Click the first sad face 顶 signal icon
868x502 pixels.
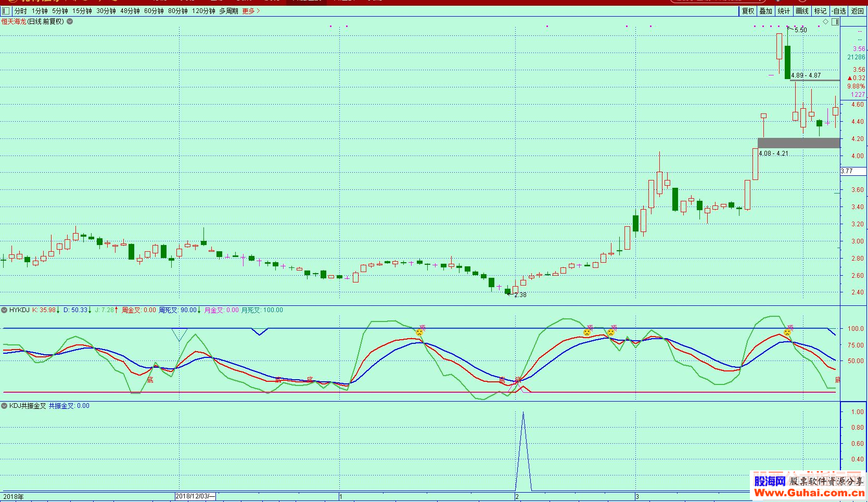(x=419, y=332)
